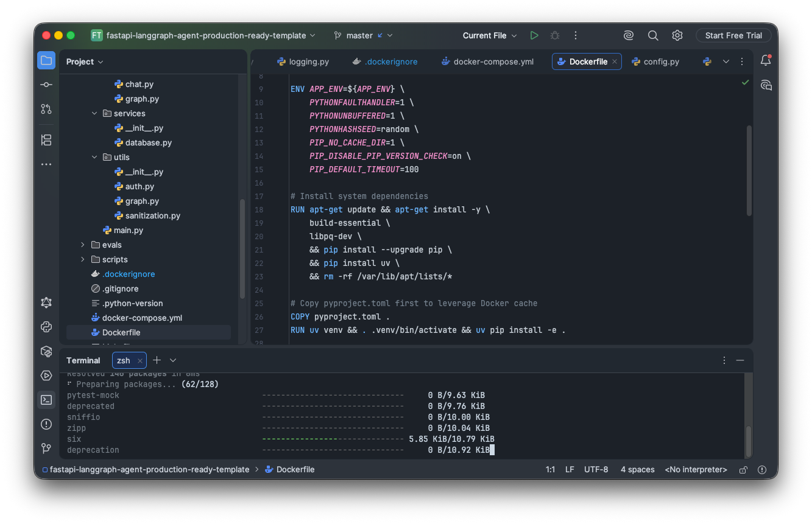
Task: Switch to the .dockerignore tab
Action: [385, 61]
